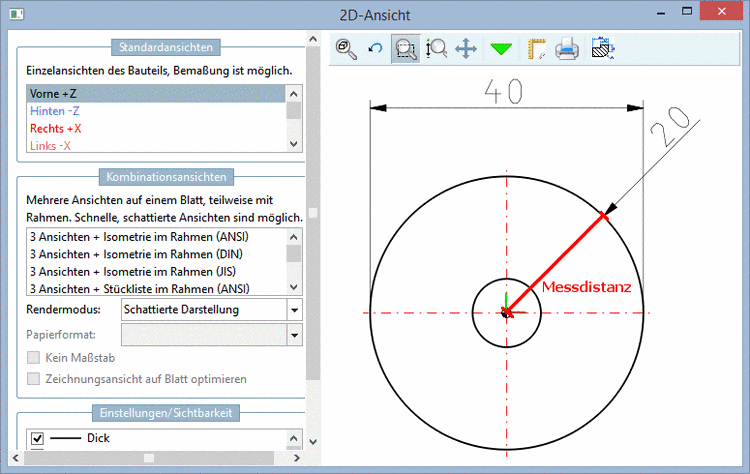Click Standardansichten list scroll-down arrow
Screen dimensions: 750x474
point(294,144)
